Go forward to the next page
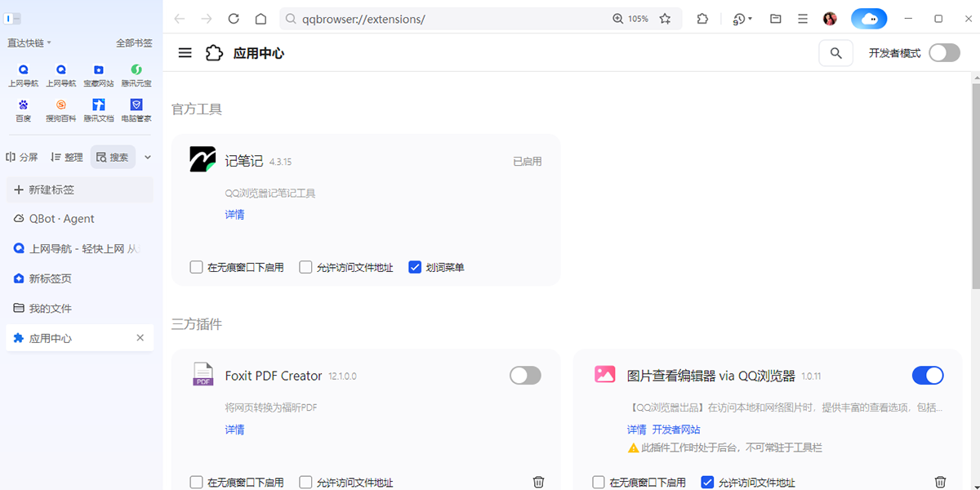 pyautogui.click(x=207, y=19)
